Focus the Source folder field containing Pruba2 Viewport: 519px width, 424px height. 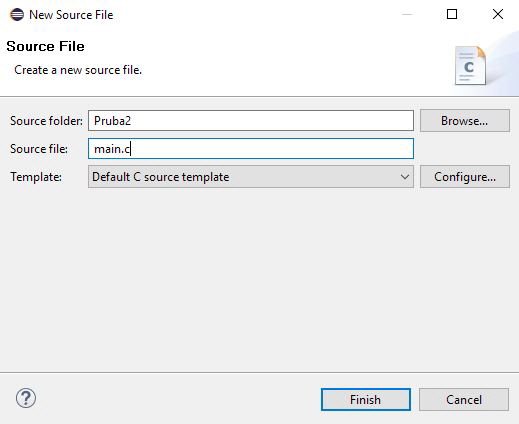click(x=251, y=121)
